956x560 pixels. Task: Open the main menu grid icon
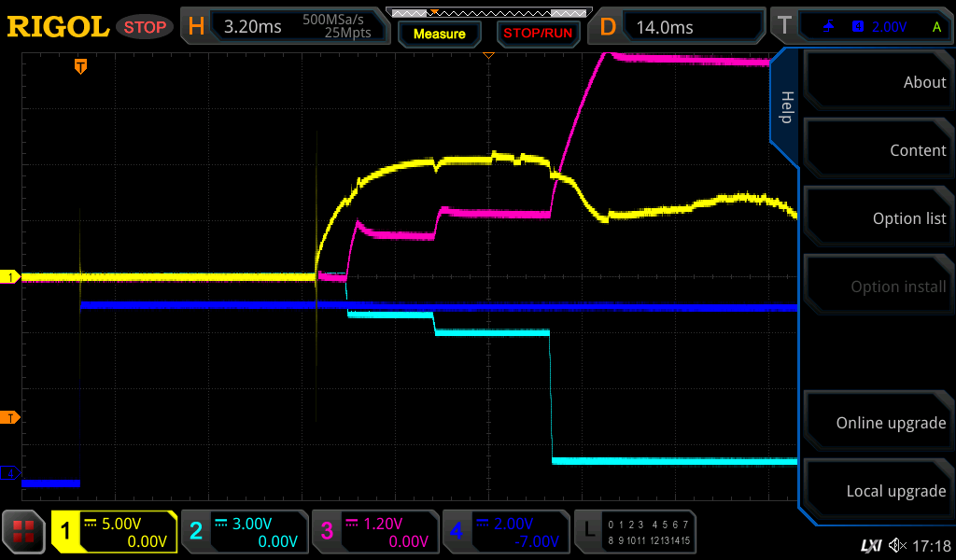pos(24,532)
